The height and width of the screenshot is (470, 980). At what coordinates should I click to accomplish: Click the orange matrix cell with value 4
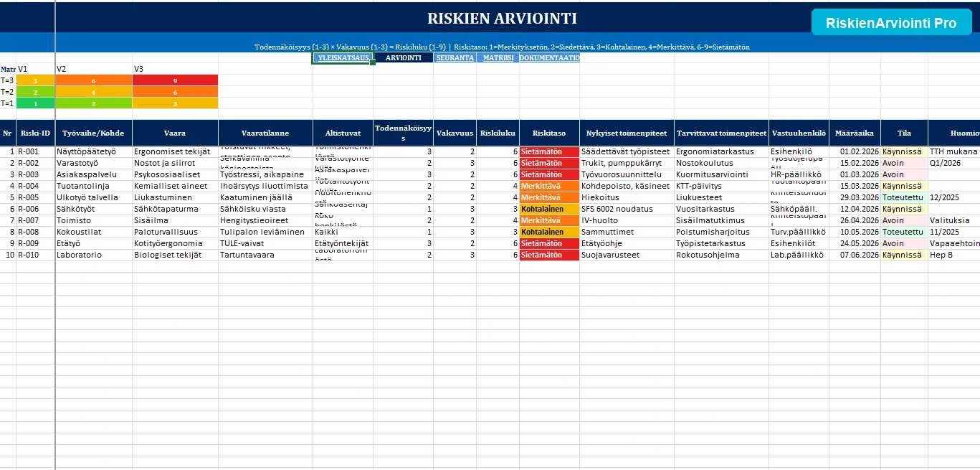(x=93, y=92)
